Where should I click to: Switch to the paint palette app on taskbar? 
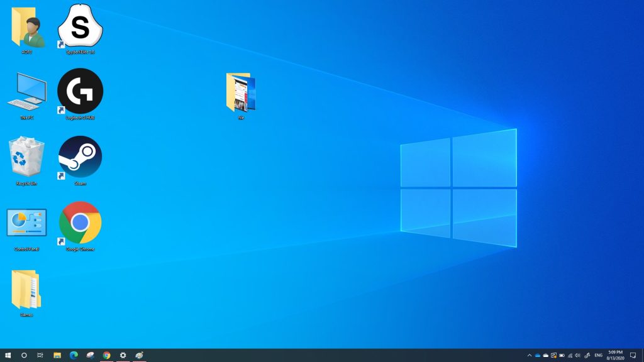139,356
